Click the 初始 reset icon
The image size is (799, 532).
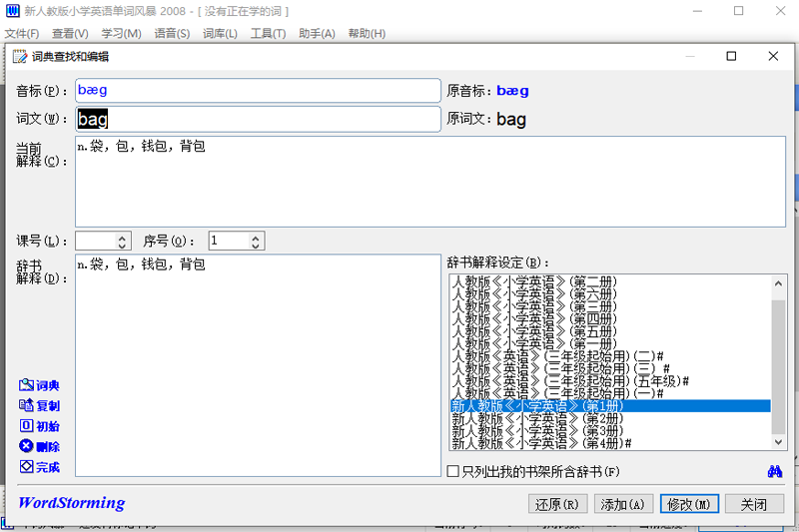[x=39, y=426]
